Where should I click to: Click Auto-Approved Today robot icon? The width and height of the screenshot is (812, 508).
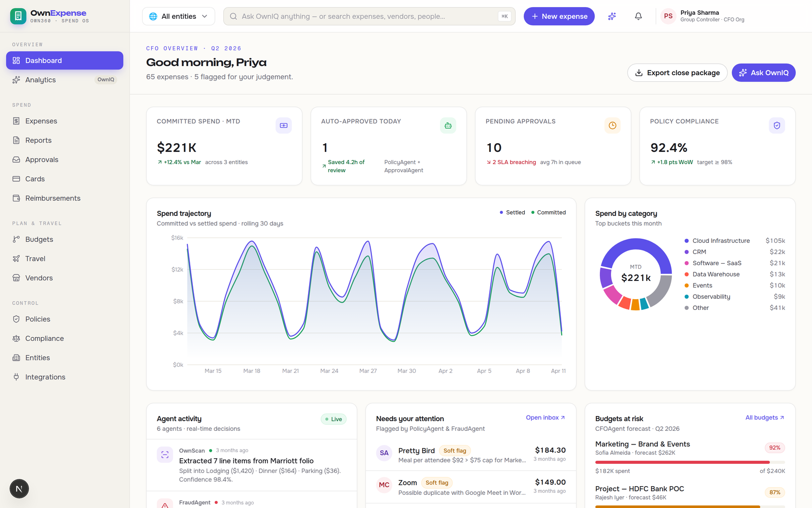click(x=448, y=125)
